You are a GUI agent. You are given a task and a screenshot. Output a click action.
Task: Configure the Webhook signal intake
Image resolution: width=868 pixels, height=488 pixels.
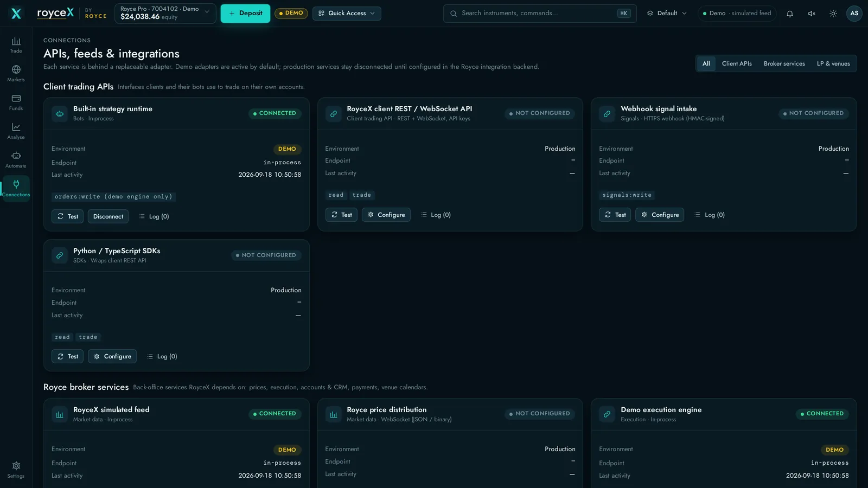[x=660, y=215]
